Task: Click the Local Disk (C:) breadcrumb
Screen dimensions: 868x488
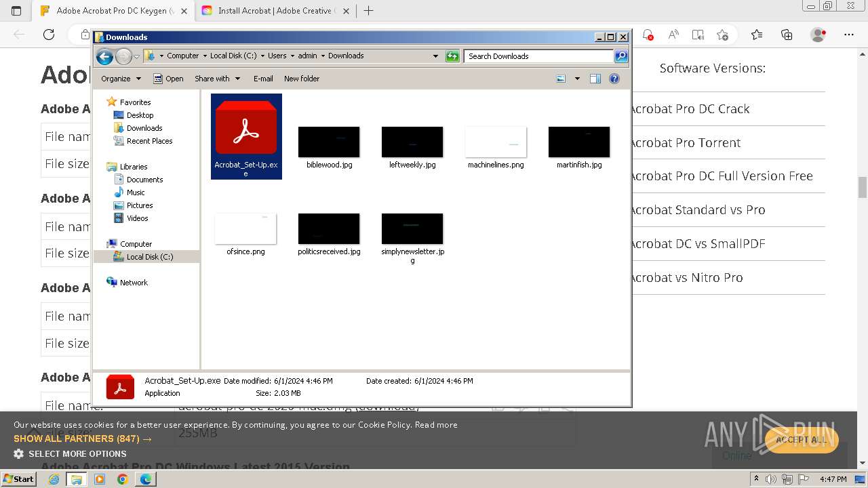Action: (233, 56)
